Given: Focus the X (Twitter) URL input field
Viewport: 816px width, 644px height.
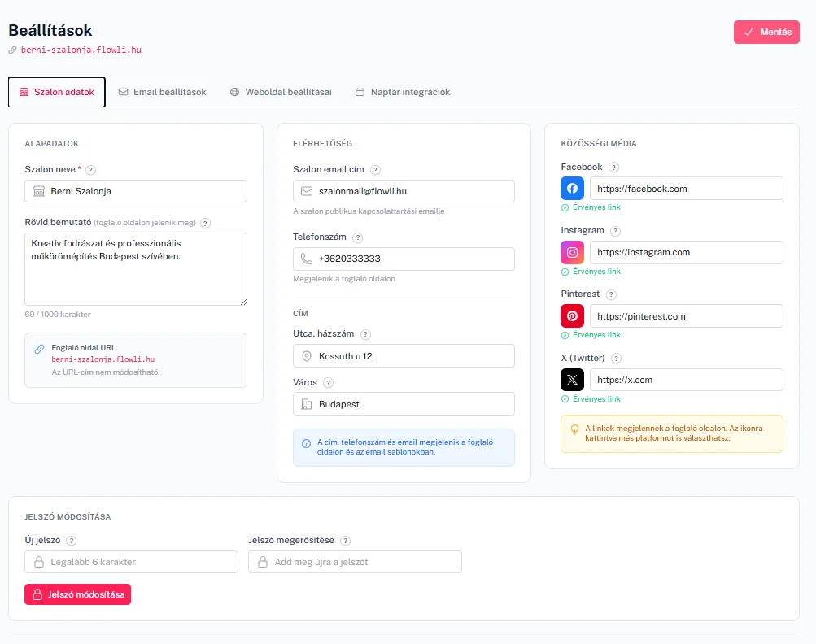Looking at the screenshot, I should (687, 380).
